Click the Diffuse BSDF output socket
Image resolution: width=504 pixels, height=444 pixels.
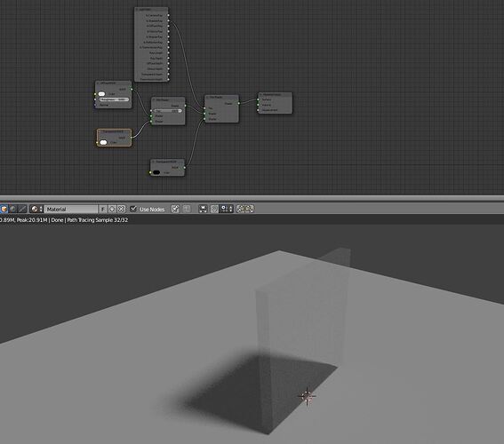132,89
